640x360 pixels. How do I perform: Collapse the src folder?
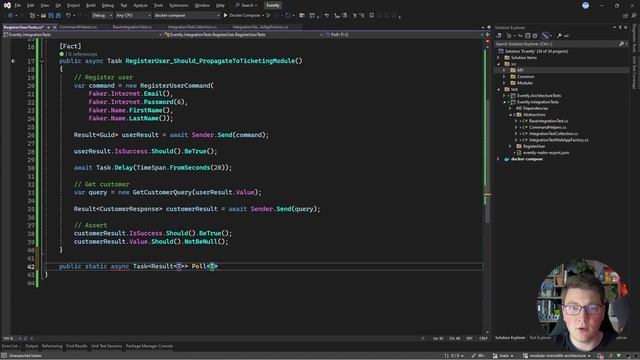pyautogui.click(x=498, y=64)
